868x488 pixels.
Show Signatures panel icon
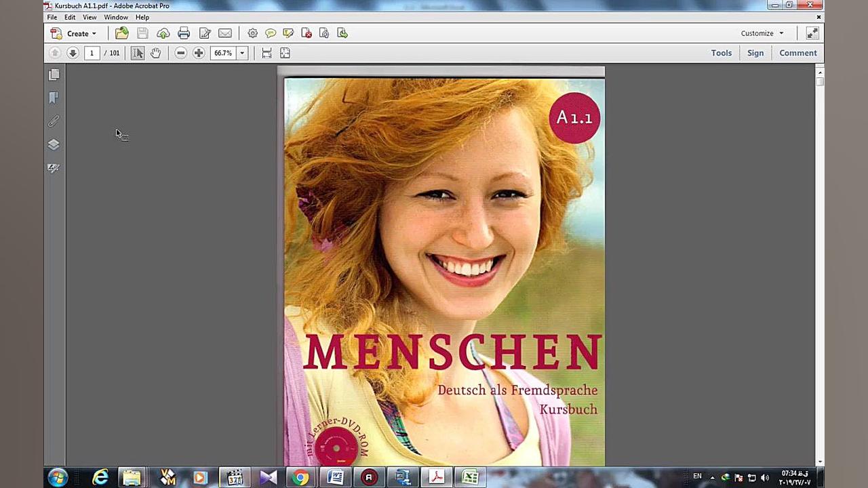[x=54, y=167]
